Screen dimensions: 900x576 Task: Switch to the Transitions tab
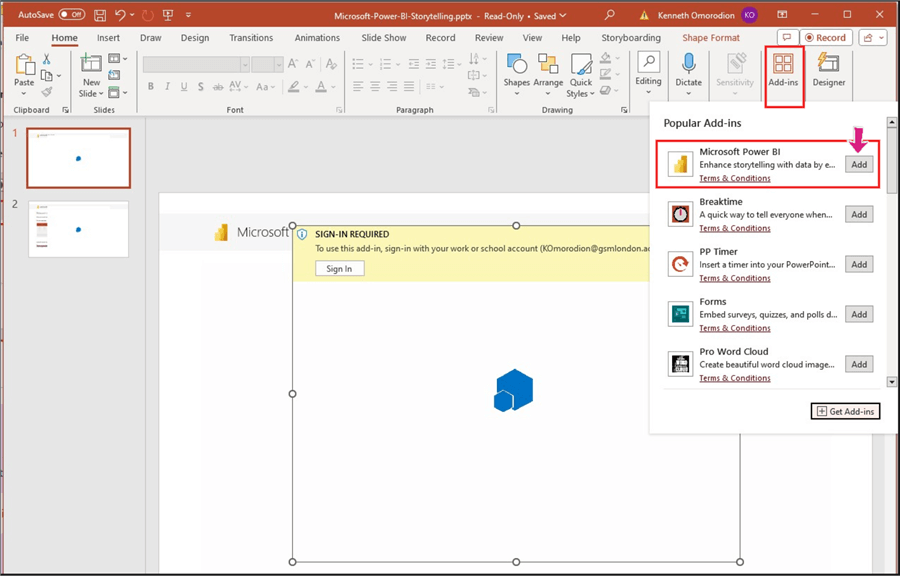250,38
